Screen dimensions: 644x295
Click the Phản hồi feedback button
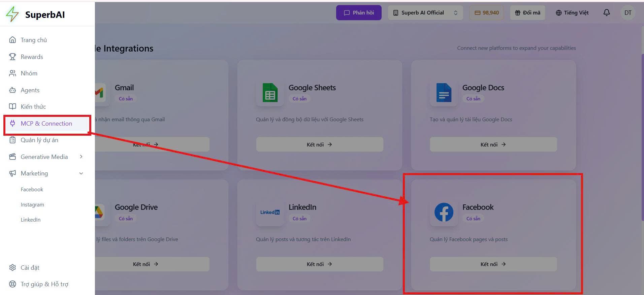point(359,12)
